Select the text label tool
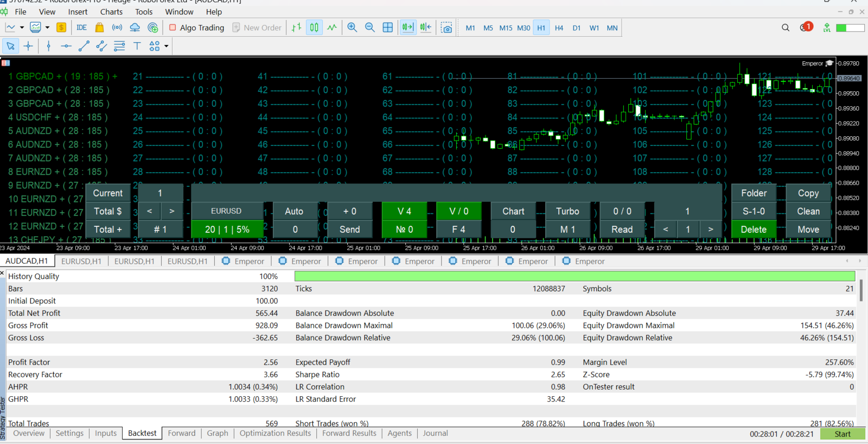This screenshot has width=868, height=444. [137, 46]
